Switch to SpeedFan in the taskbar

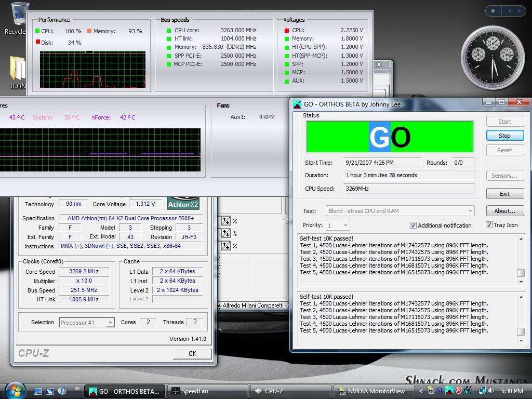click(209, 391)
